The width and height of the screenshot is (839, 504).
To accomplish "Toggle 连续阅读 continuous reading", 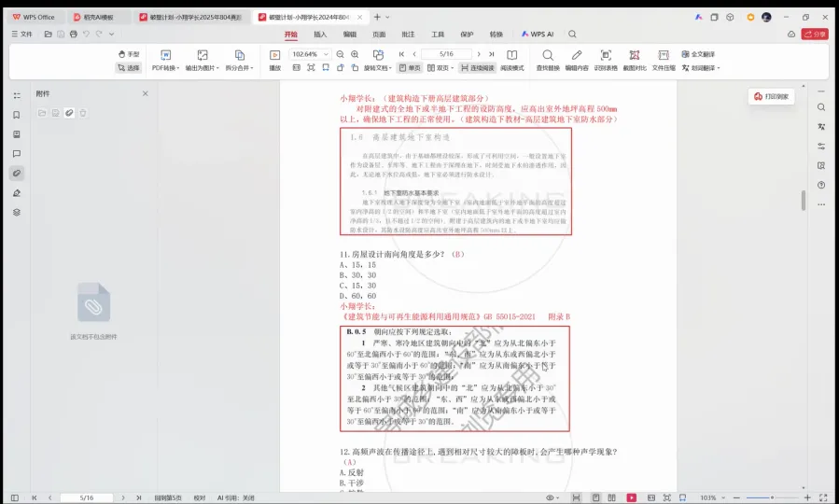I will tap(477, 68).
